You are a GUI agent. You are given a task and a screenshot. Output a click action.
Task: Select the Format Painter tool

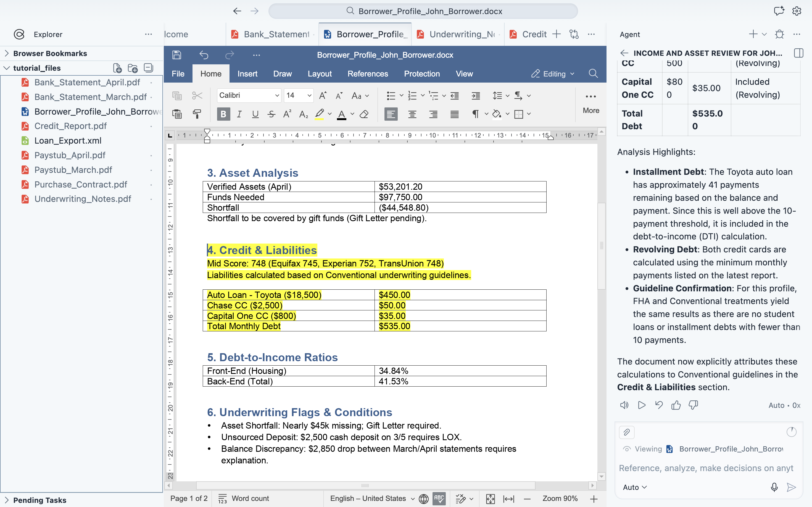coord(197,114)
